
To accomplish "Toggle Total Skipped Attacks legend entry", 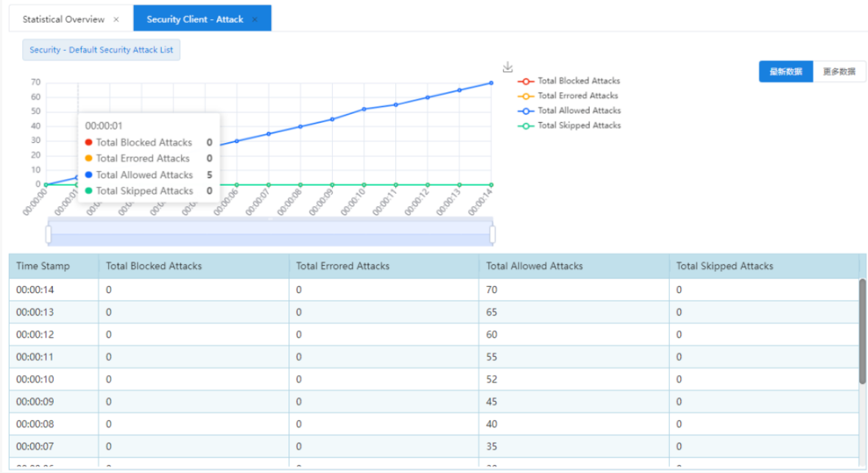I will pos(568,125).
